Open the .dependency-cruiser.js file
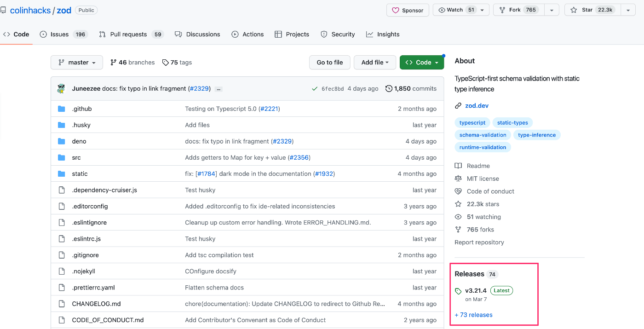 [x=104, y=190]
